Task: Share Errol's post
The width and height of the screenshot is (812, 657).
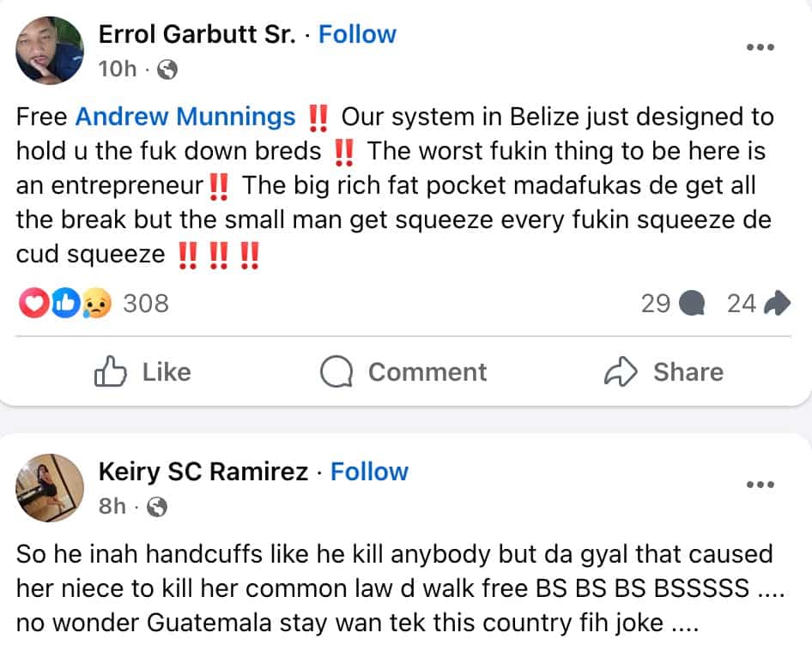Action: click(664, 372)
